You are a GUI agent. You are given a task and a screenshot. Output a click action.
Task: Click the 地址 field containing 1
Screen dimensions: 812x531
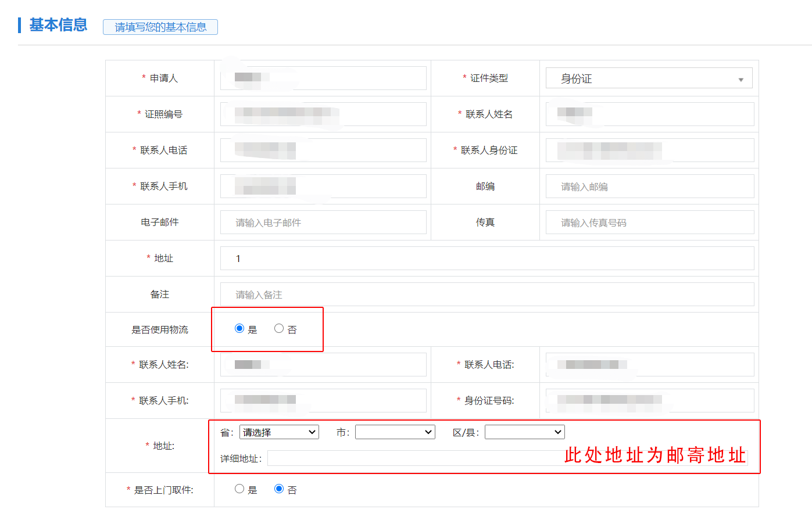point(487,259)
